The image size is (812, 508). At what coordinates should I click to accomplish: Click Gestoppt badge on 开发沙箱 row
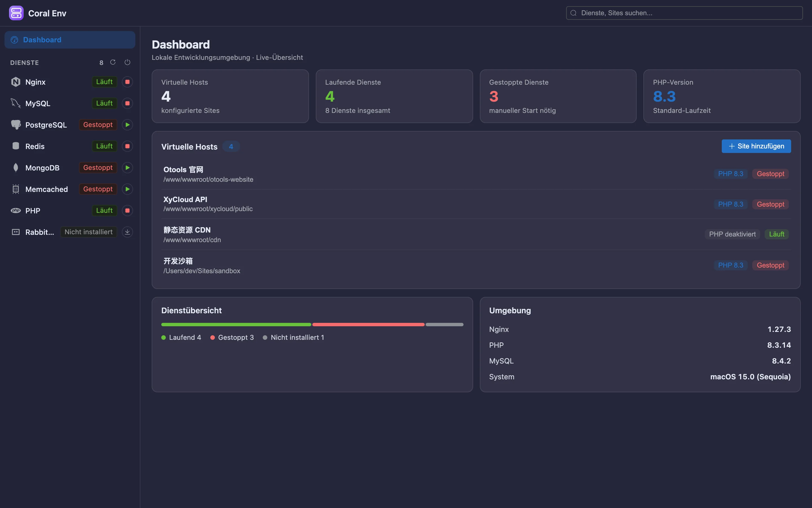tap(770, 265)
